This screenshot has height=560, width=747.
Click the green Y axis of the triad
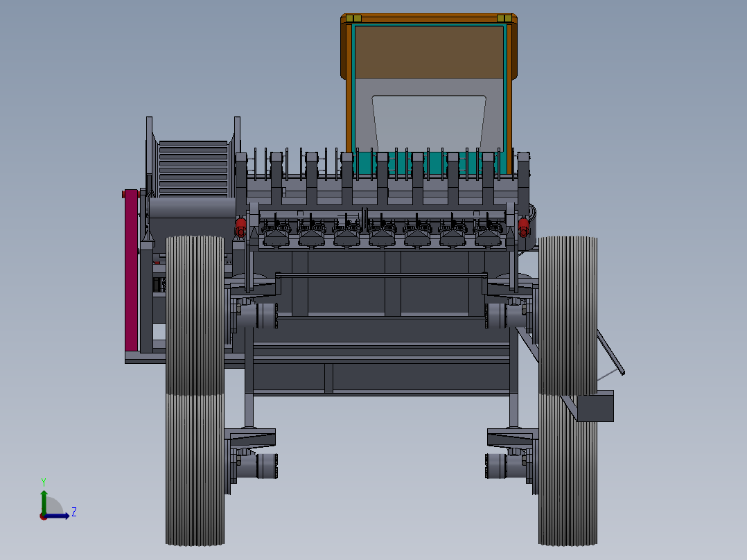pos(44,502)
